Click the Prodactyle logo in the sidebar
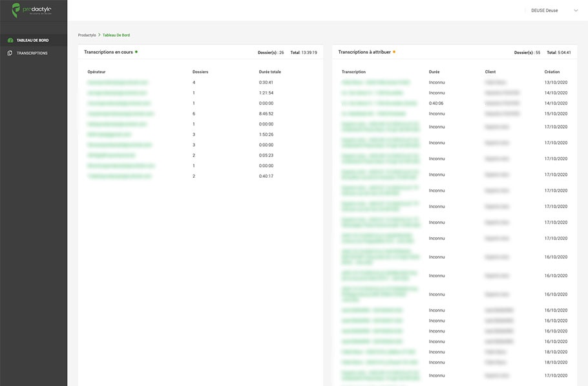The width and height of the screenshot is (588, 386). point(31,10)
